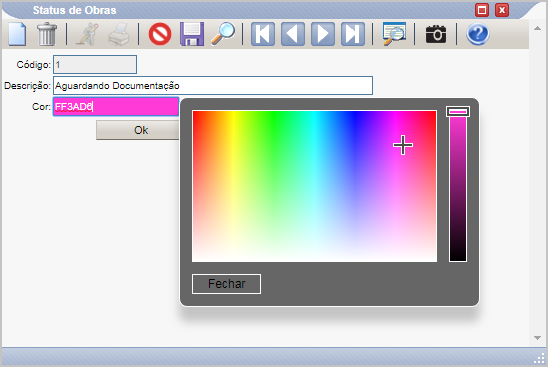Image resolution: width=548 pixels, height=367 pixels.
Task: Click the red cancel icon
Action: click(x=160, y=34)
